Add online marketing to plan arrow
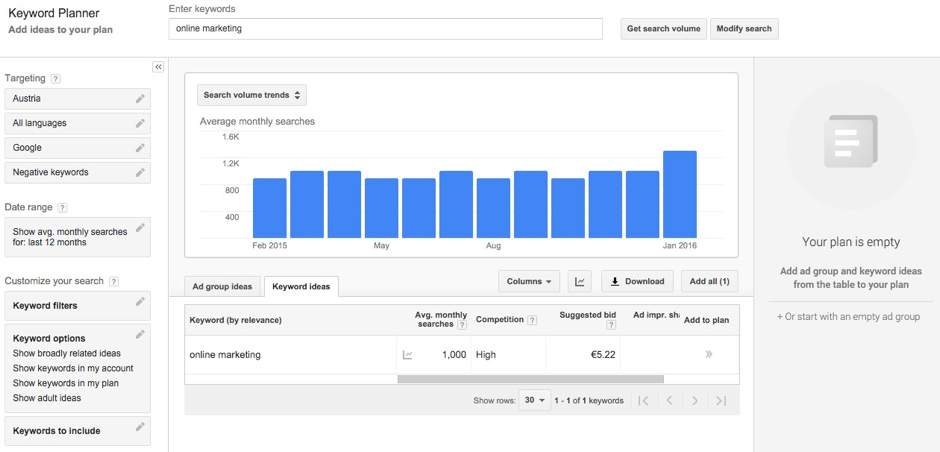The image size is (940, 452). tap(709, 354)
